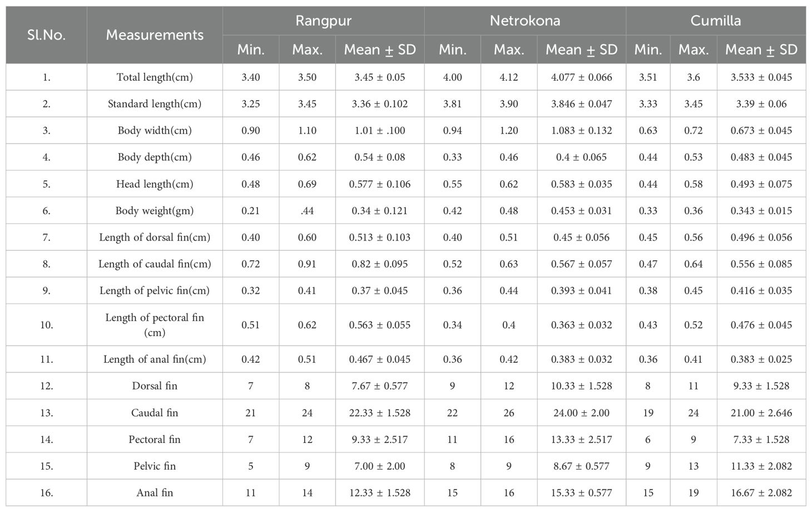Click the Netrokona column group header
This screenshot has width=812, height=512.
tap(525, 21)
